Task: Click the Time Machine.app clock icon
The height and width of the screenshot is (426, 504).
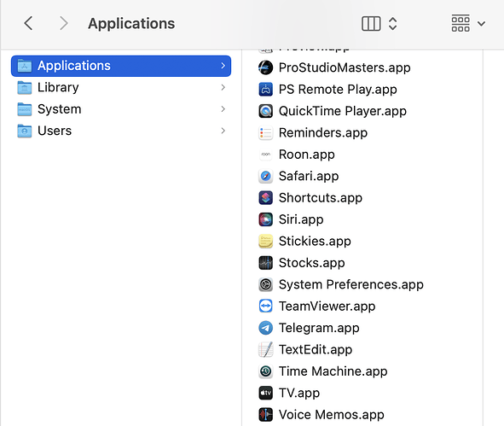Action: 265,371
